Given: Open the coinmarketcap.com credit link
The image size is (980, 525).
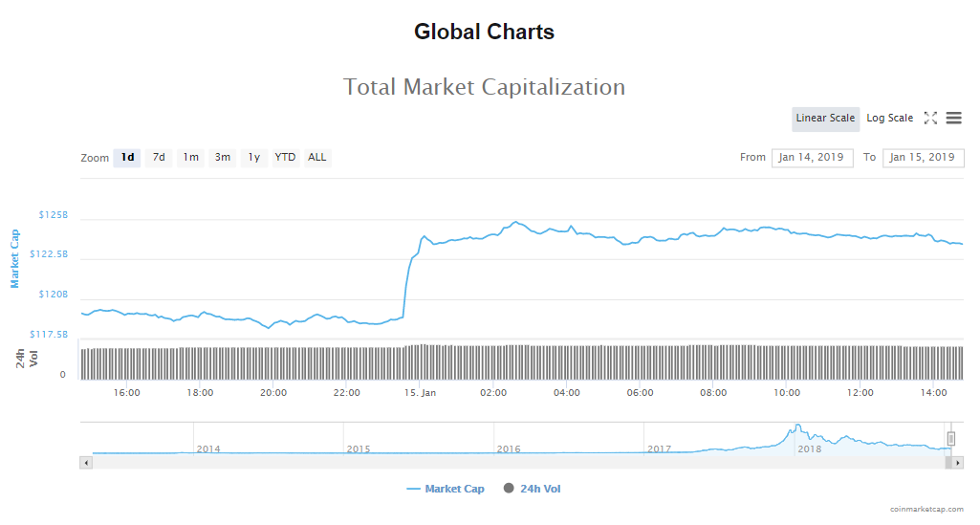Looking at the screenshot, I should [x=928, y=510].
